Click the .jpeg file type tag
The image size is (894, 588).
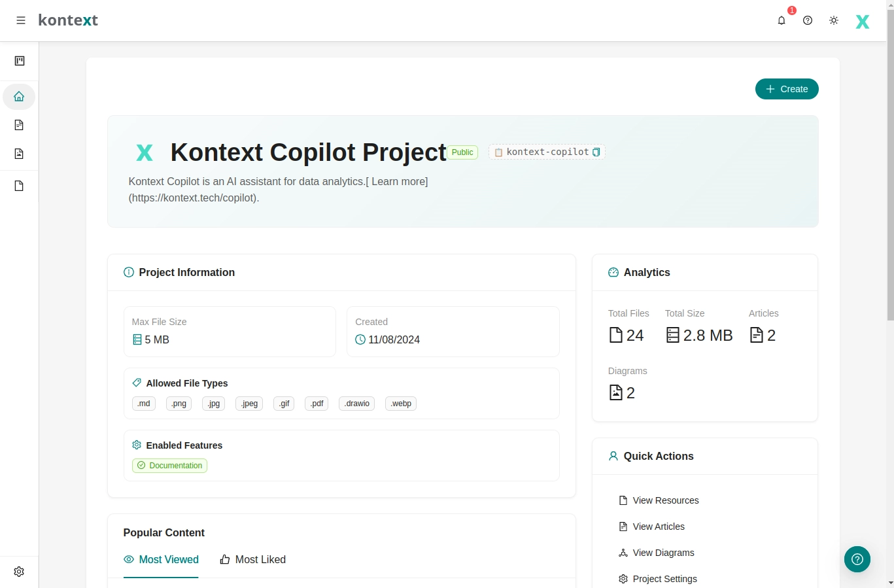(x=249, y=404)
